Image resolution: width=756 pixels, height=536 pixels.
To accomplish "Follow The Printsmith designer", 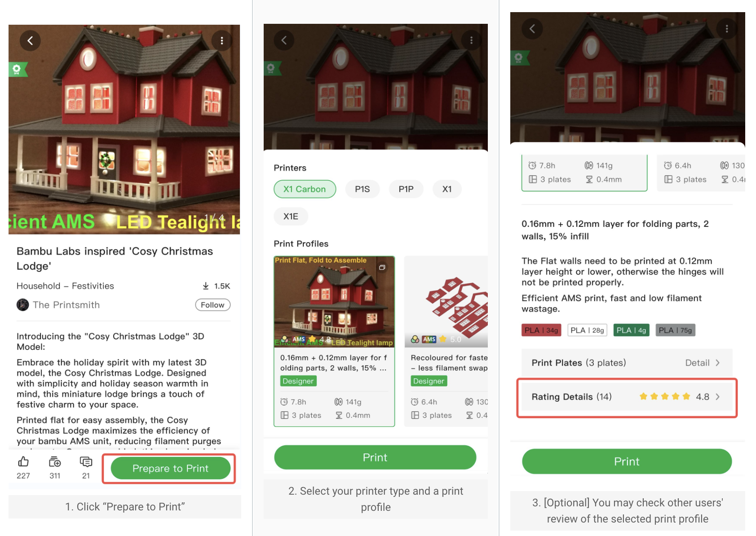I will pyautogui.click(x=213, y=305).
